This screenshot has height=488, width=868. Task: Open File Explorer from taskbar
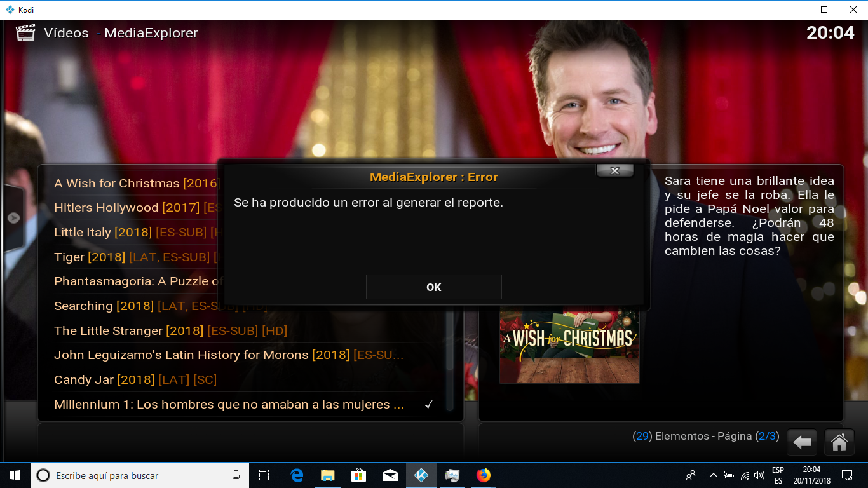pyautogui.click(x=327, y=475)
